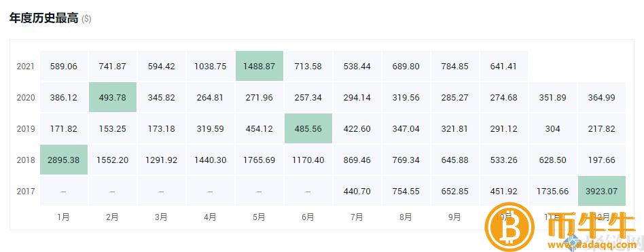Click the 年度历史最高 heading
644x252 pixels.
(43, 18)
